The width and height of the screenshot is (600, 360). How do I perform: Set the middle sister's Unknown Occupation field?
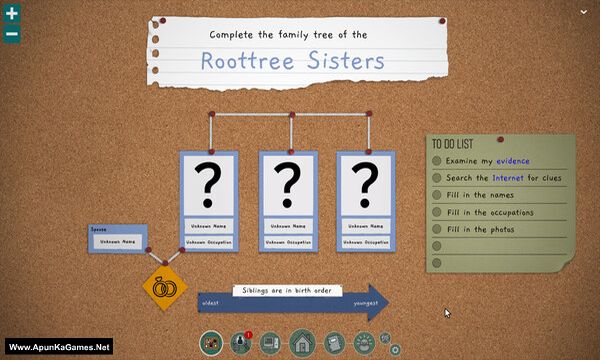[x=288, y=242]
